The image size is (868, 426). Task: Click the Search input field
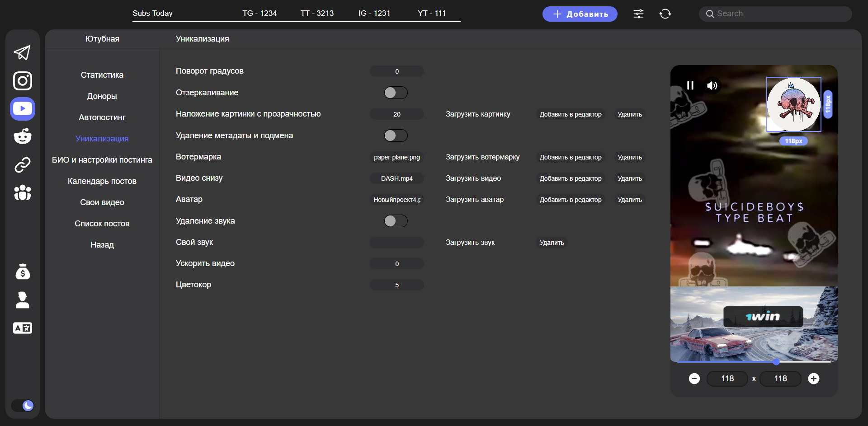[x=780, y=14]
